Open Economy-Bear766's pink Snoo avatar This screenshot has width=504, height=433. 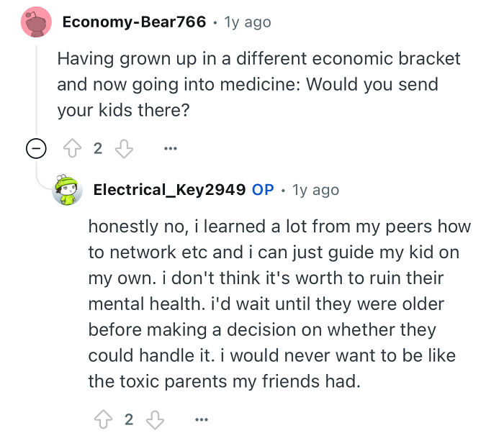coord(36,22)
